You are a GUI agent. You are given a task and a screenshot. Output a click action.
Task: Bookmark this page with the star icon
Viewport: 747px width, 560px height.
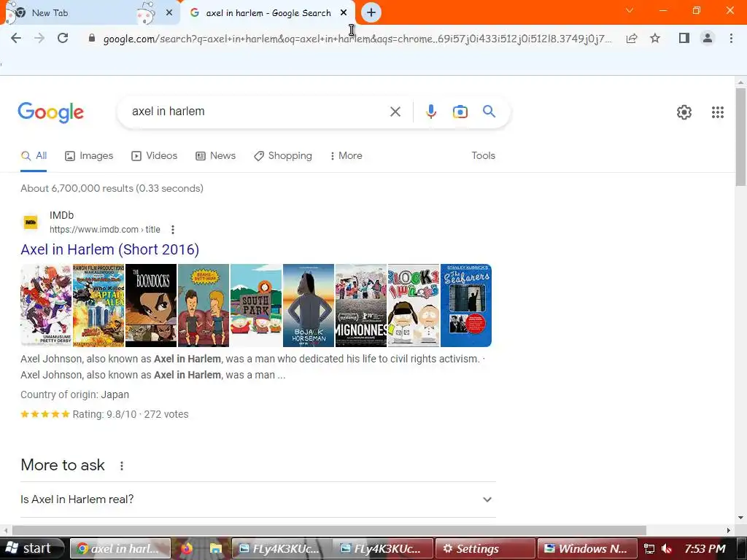click(655, 38)
